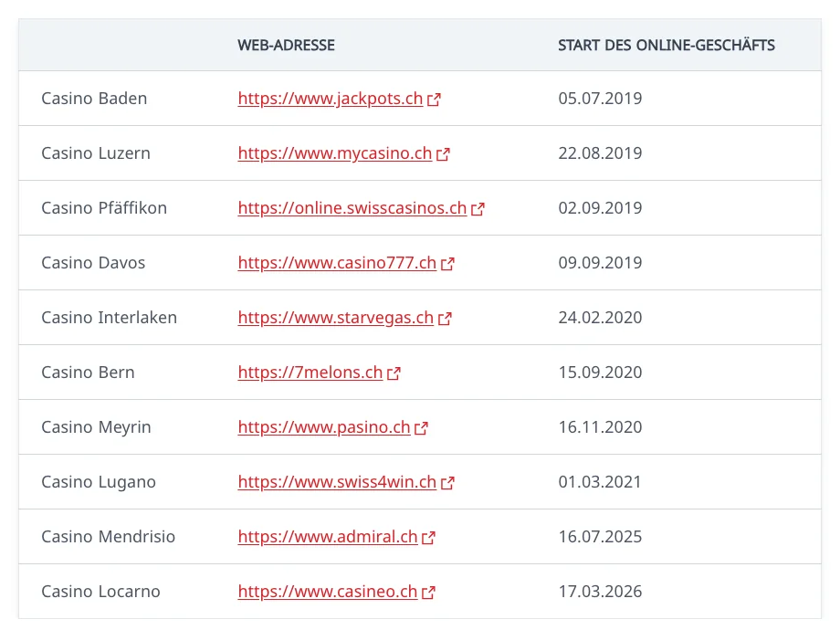Select the date 17.03.2026
840x630 pixels.
click(600, 592)
